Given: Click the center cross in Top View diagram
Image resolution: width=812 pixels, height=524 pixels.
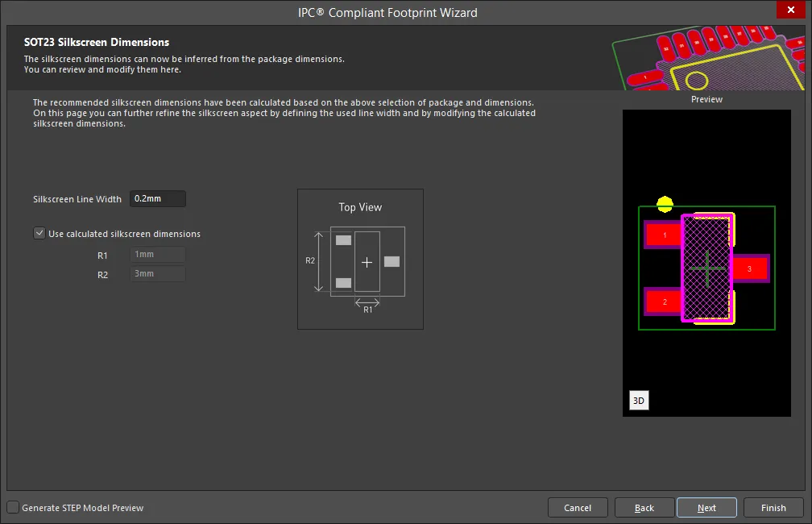Looking at the screenshot, I should (367, 262).
